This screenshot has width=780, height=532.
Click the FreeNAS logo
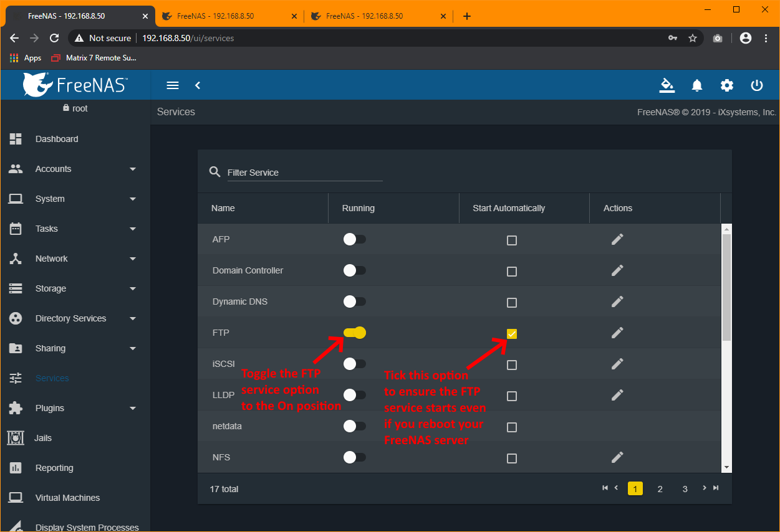tap(75, 85)
